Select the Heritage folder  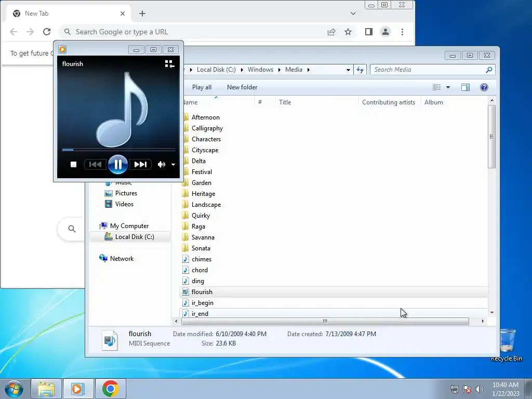coord(203,194)
